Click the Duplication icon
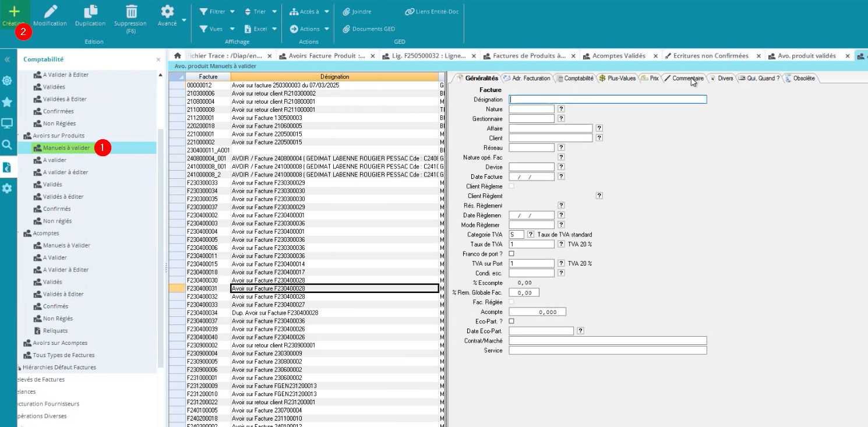868x427 pixels. click(90, 11)
